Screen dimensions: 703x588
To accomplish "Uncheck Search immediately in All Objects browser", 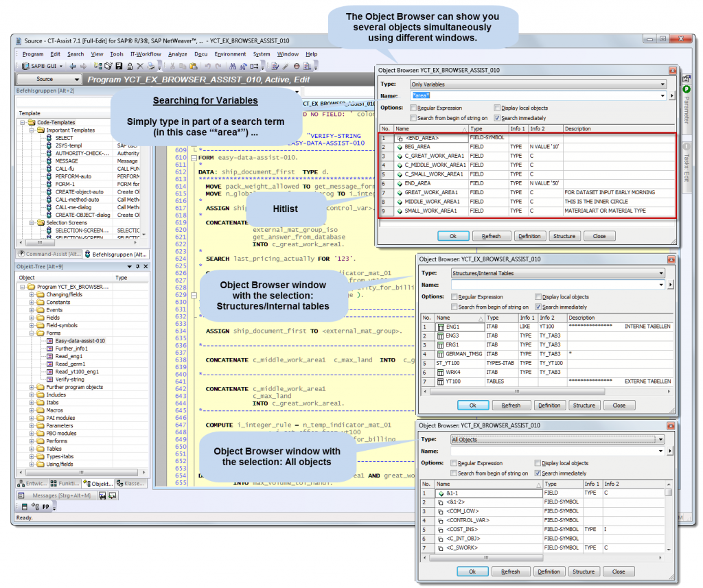I will [537, 473].
